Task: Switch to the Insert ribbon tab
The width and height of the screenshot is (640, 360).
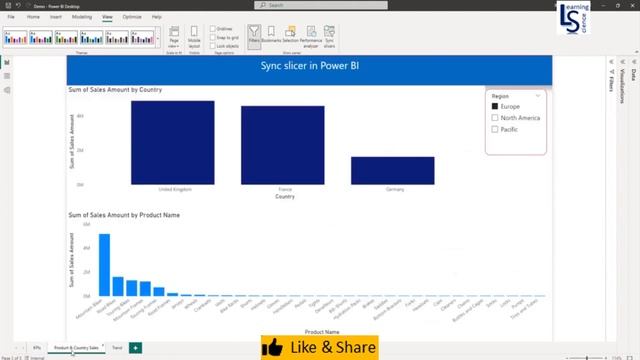Action: (x=56, y=17)
